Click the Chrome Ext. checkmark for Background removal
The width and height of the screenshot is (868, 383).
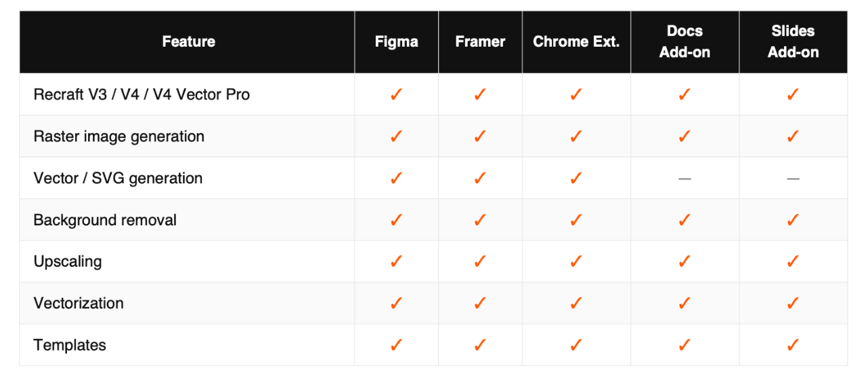click(576, 220)
